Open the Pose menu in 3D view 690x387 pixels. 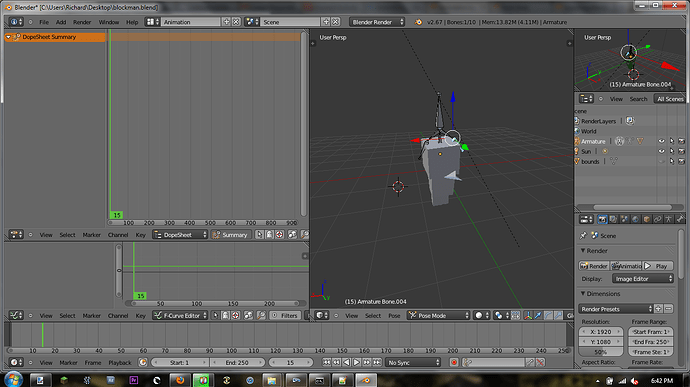coord(394,316)
